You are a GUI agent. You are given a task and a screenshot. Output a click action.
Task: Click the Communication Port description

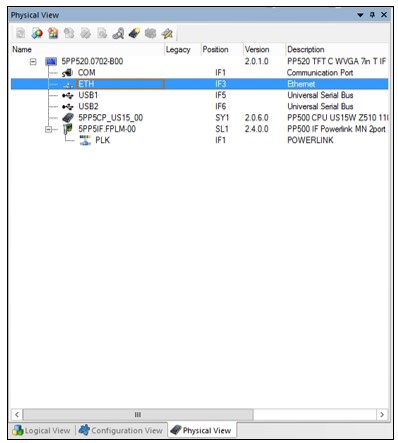click(320, 73)
